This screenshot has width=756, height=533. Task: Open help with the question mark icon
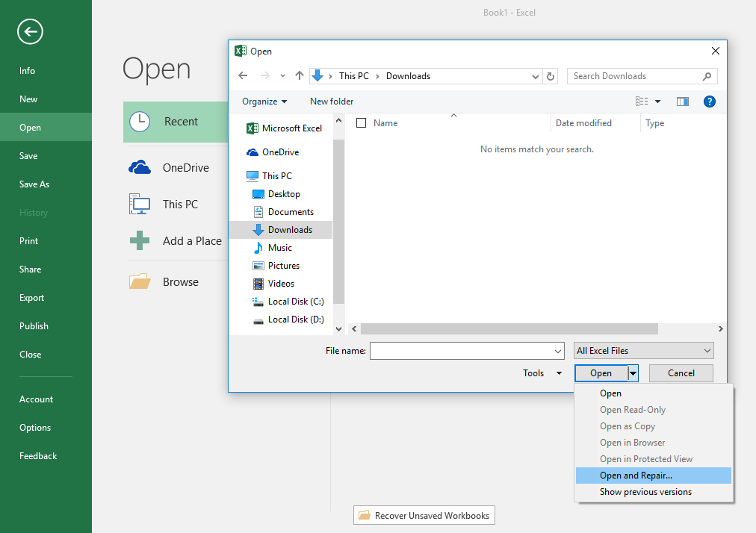pos(709,102)
